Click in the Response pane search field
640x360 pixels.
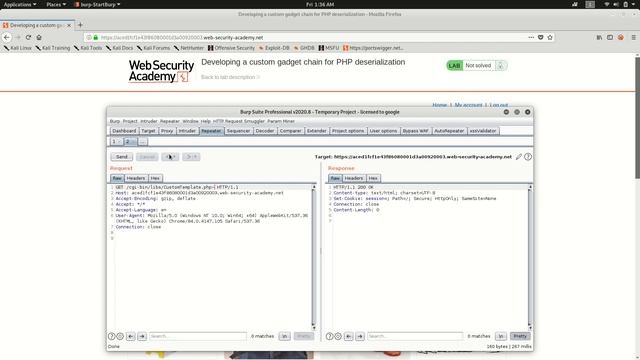tap(415, 336)
